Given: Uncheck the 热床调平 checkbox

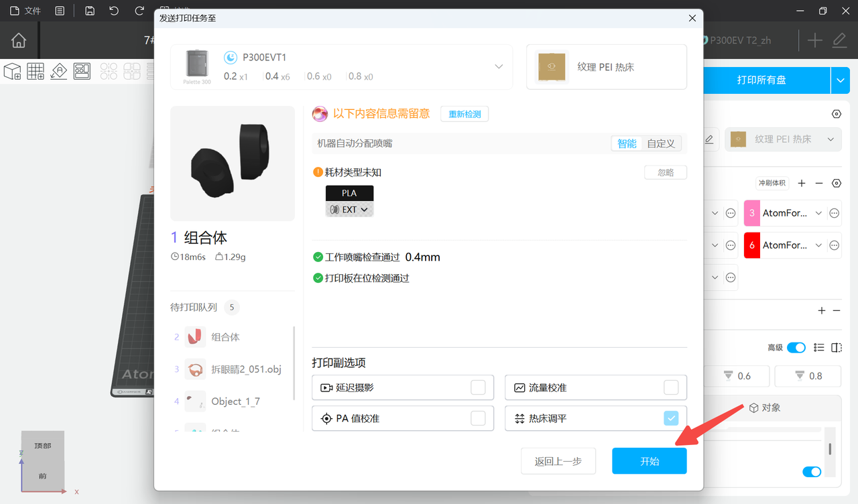Looking at the screenshot, I should click(x=671, y=418).
